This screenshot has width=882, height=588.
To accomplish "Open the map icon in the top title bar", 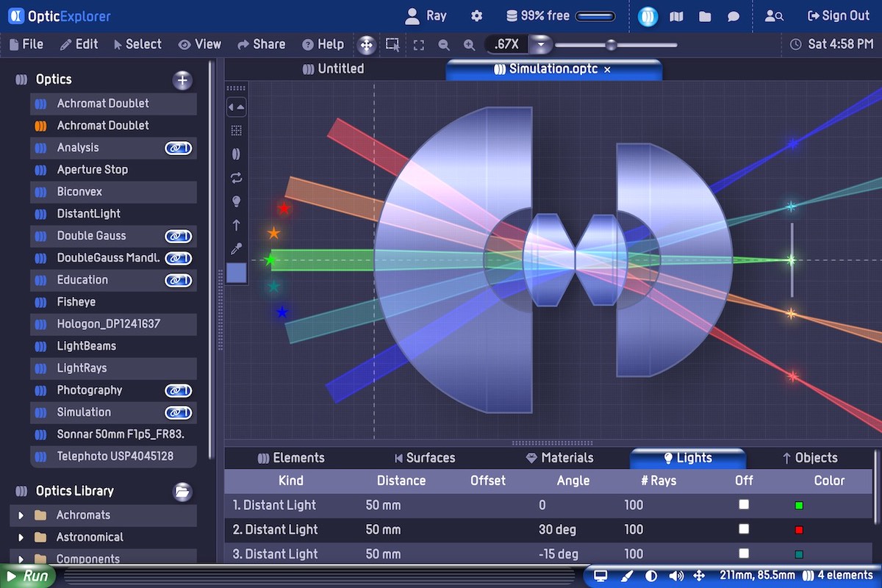I will coord(676,15).
